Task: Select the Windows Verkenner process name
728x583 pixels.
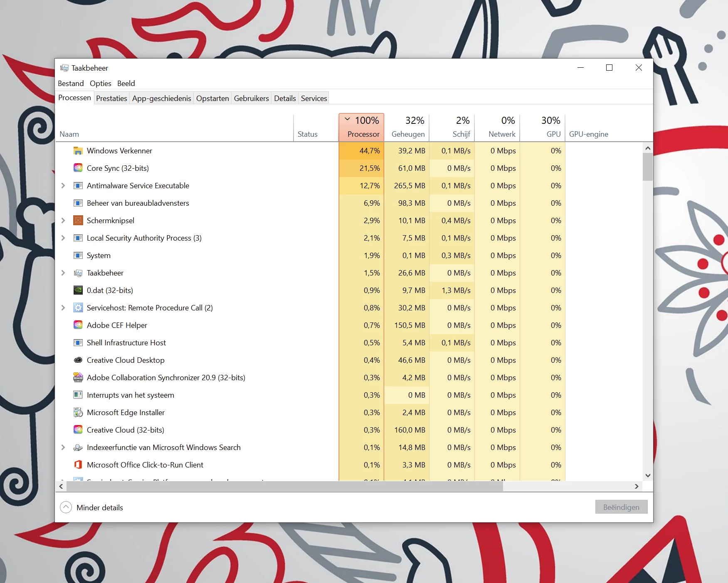Action: 119,151
